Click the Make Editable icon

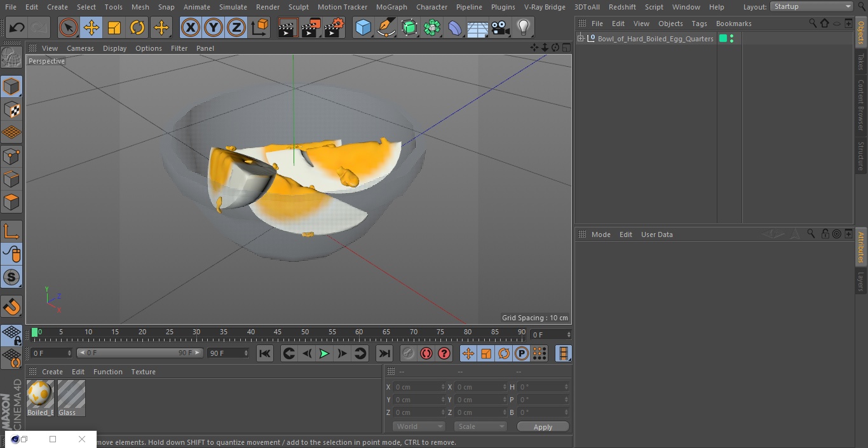tap(11, 58)
